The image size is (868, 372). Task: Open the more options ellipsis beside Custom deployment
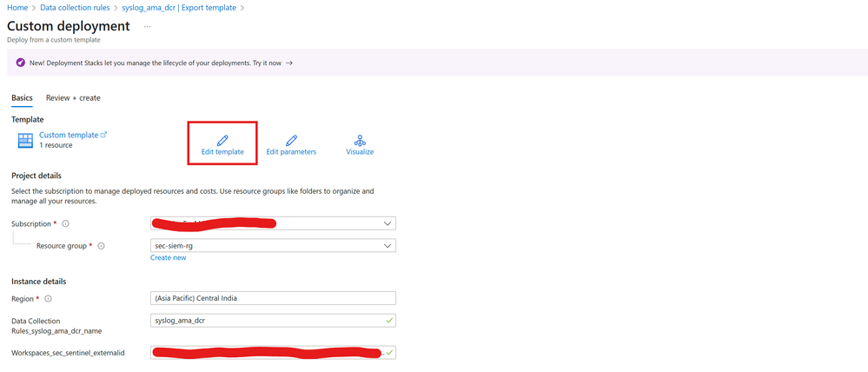[147, 26]
